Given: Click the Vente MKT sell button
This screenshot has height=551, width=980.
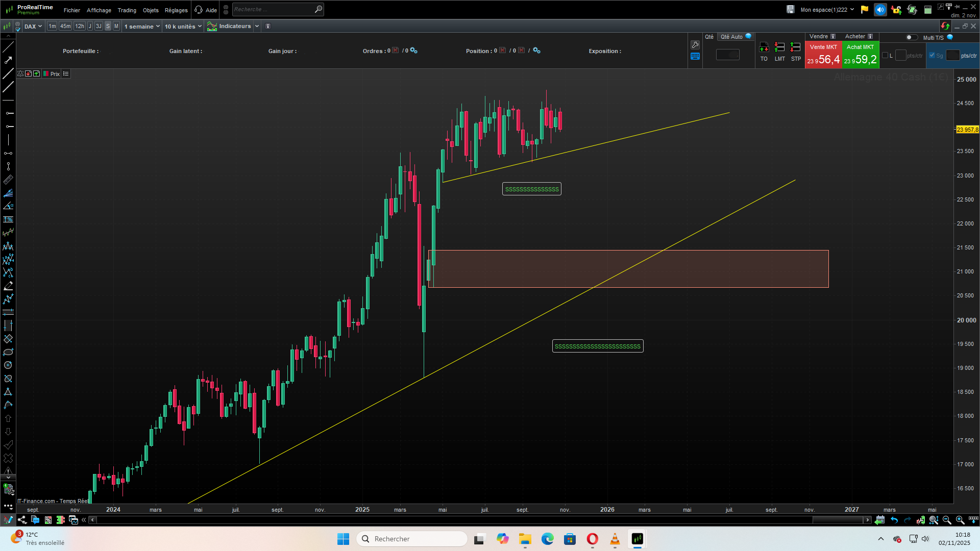Looking at the screenshot, I should [823, 55].
